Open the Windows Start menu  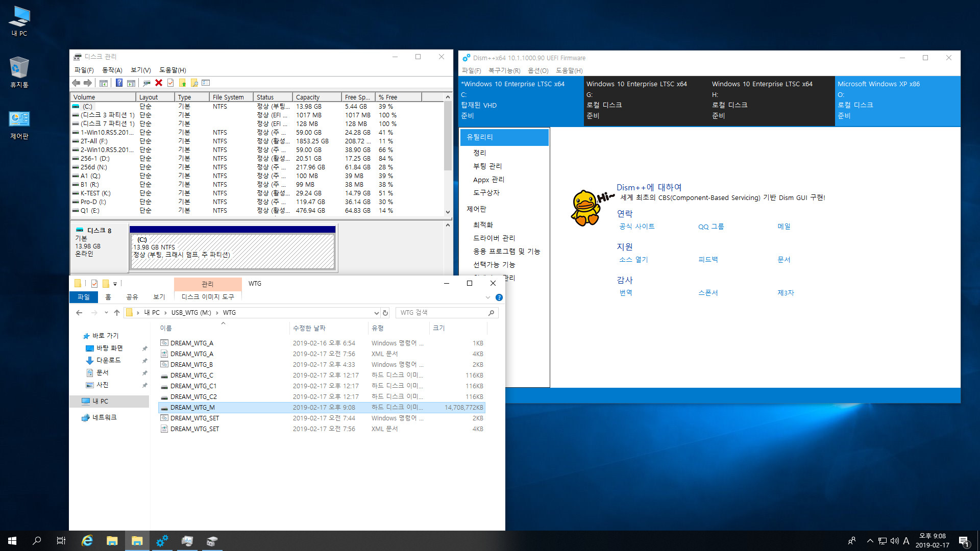coord(12,541)
